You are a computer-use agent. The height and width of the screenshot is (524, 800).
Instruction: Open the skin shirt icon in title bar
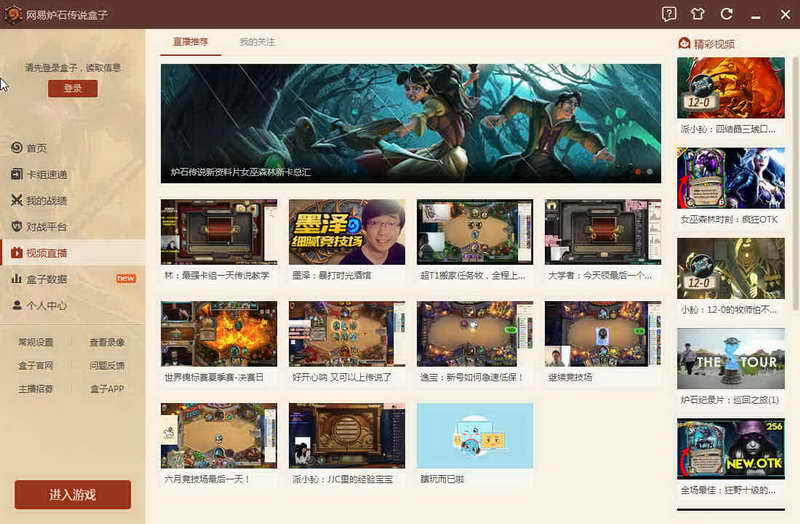coord(697,14)
